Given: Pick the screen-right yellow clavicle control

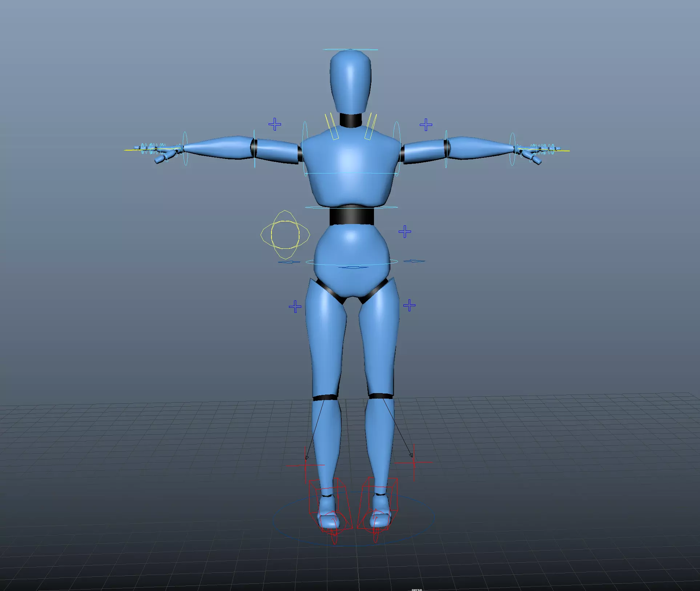Looking at the screenshot, I should point(371,126).
